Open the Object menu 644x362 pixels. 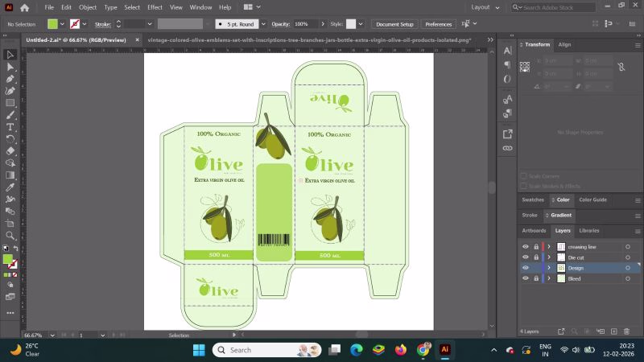[88, 7]
